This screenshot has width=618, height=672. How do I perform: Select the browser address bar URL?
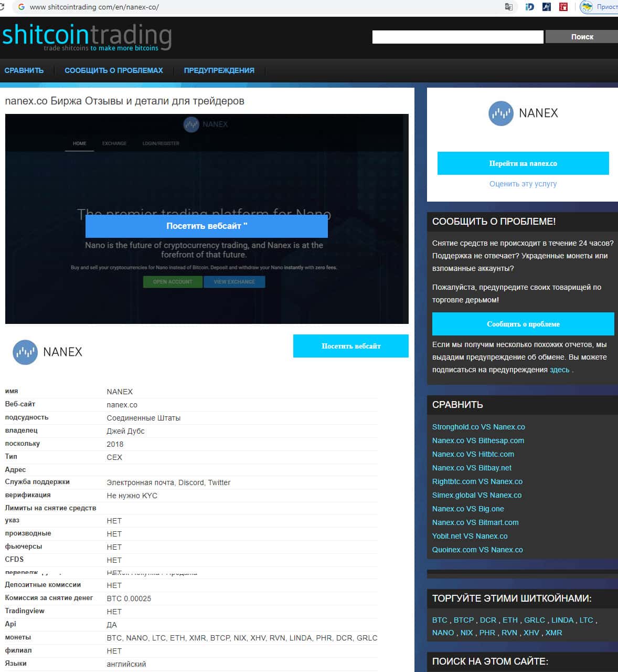click(94, 7)
